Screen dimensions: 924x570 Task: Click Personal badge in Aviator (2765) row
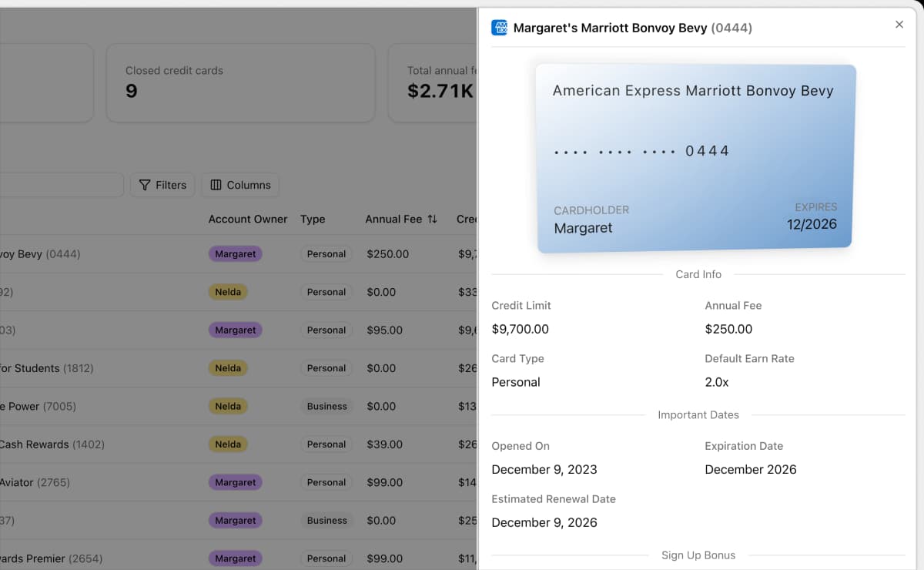[326, 482]
